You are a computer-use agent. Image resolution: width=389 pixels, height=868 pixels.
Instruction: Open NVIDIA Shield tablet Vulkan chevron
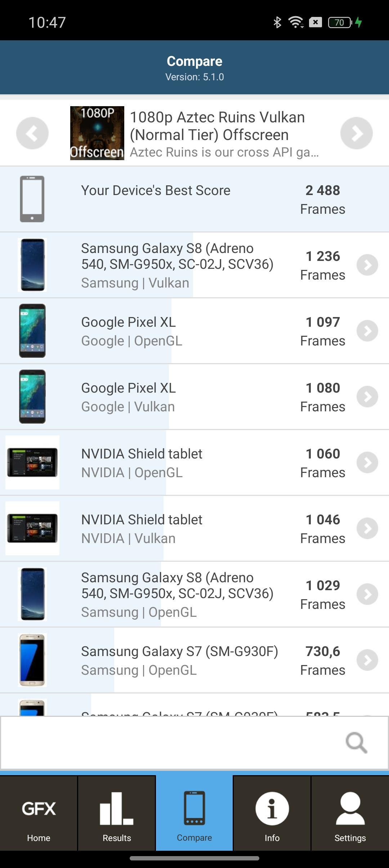point(367,528)
